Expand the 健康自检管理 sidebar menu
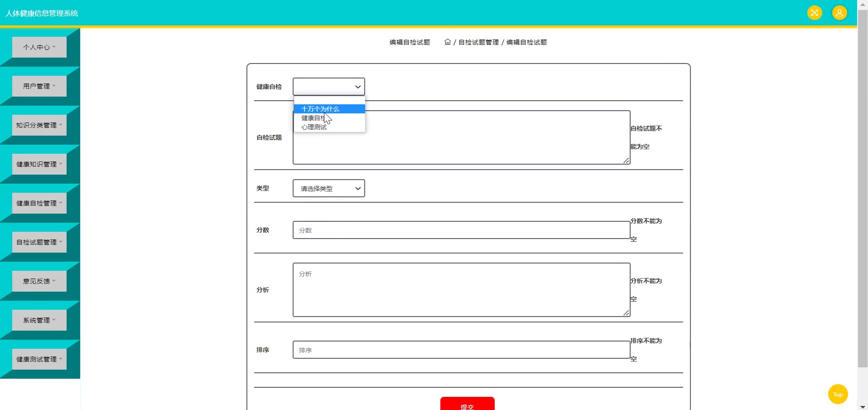 tap(39, 203)
